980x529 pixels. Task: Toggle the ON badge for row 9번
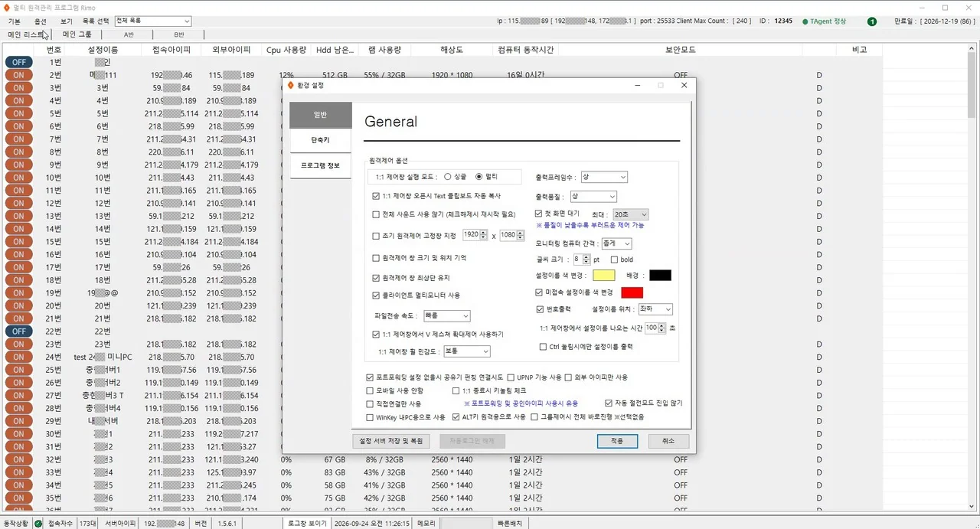(x=18, y=165)
